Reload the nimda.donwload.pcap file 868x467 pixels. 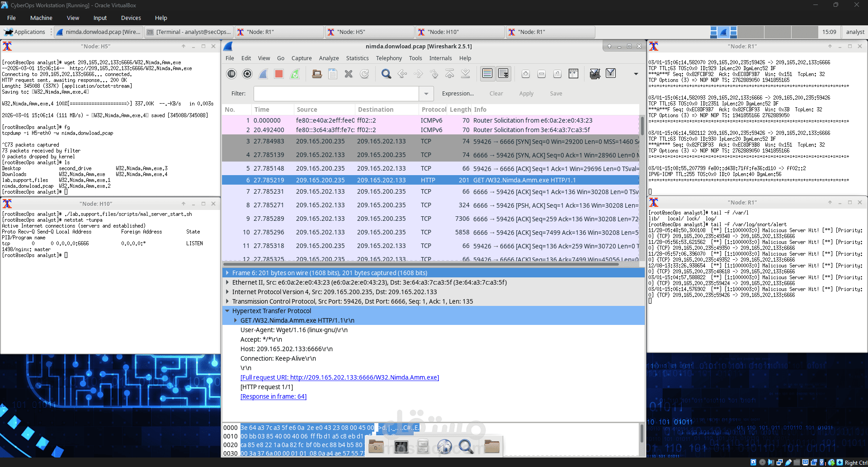click(364, 73)
